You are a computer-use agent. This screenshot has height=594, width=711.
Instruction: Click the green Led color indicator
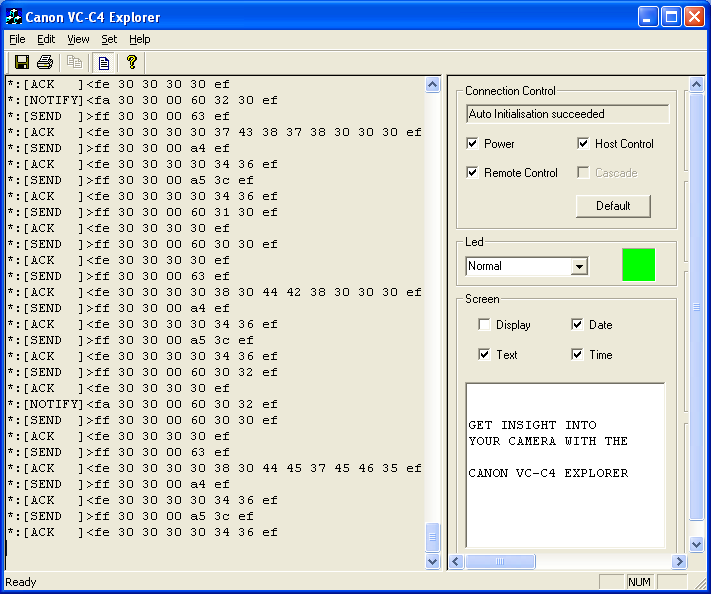tap(638, 264)
